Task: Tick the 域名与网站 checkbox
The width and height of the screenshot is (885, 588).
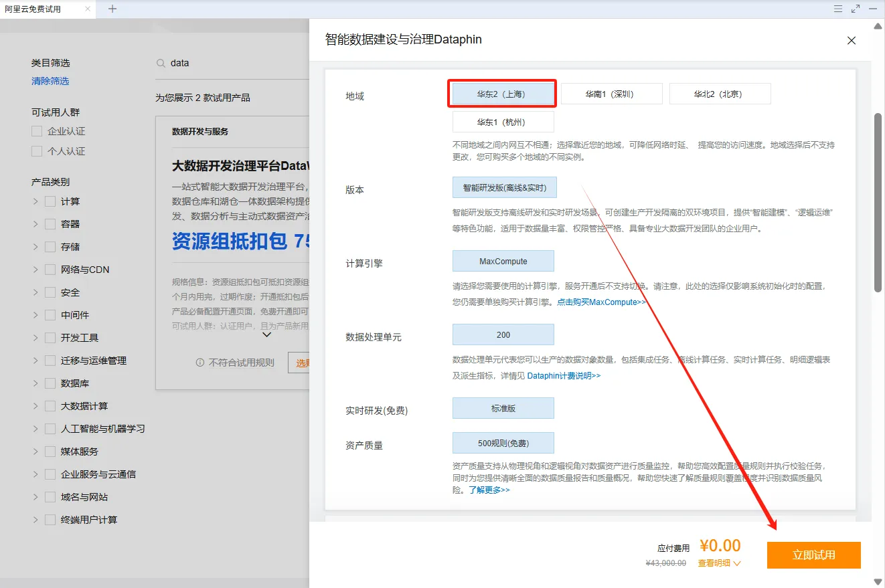Action: pyautogui.click(x=50, y=497)
